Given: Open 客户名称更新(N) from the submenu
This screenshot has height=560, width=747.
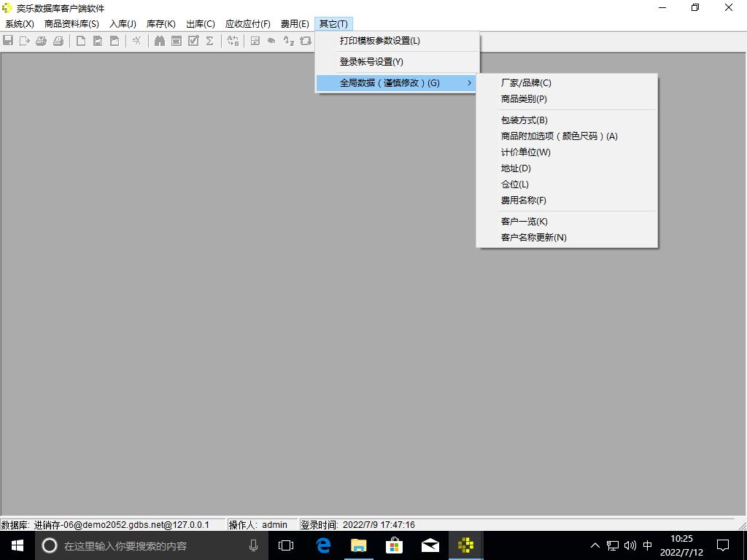Looking at the screenshot, I should click(533, 238).
